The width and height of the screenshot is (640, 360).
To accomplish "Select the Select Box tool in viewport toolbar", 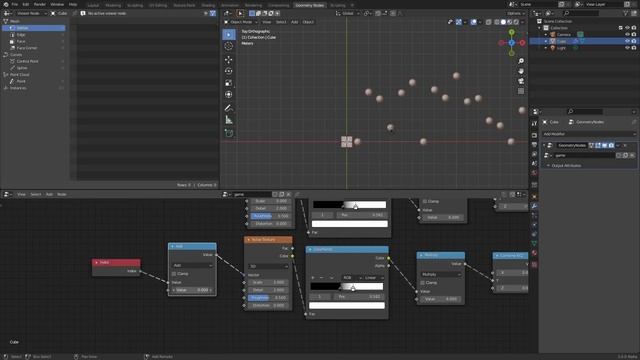I will click(229, 35).
